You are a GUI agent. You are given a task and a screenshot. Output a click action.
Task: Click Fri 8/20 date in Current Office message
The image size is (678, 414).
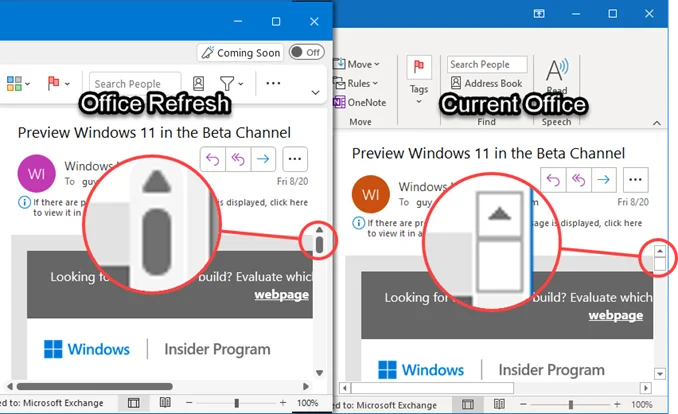(x=633, y=202)
